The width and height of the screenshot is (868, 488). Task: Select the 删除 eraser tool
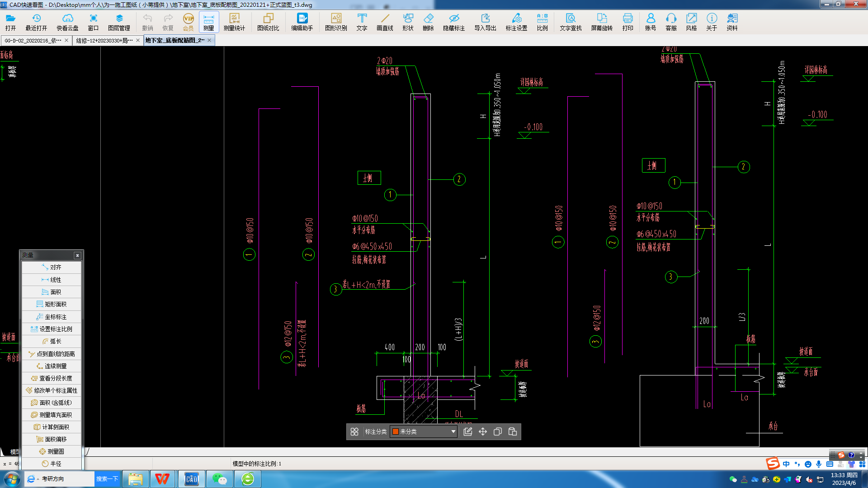pos(428,22)
